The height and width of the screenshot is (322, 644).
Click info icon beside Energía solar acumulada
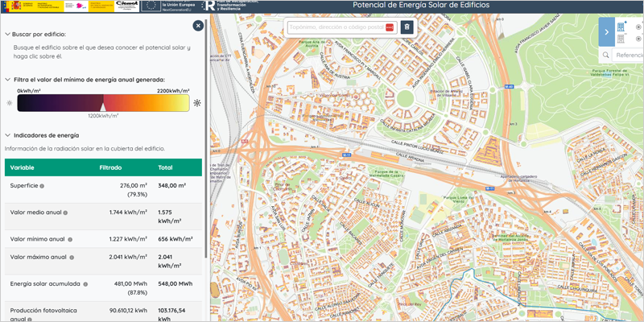pos(84,283)
